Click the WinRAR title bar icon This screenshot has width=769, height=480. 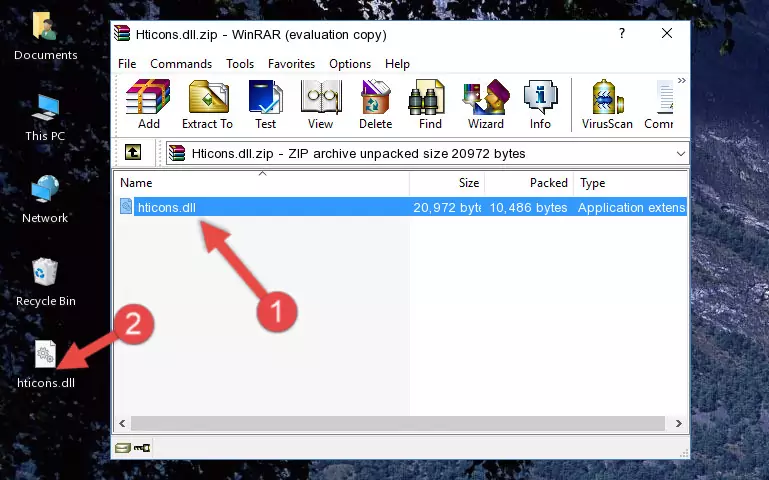click(x=122, y=33)
